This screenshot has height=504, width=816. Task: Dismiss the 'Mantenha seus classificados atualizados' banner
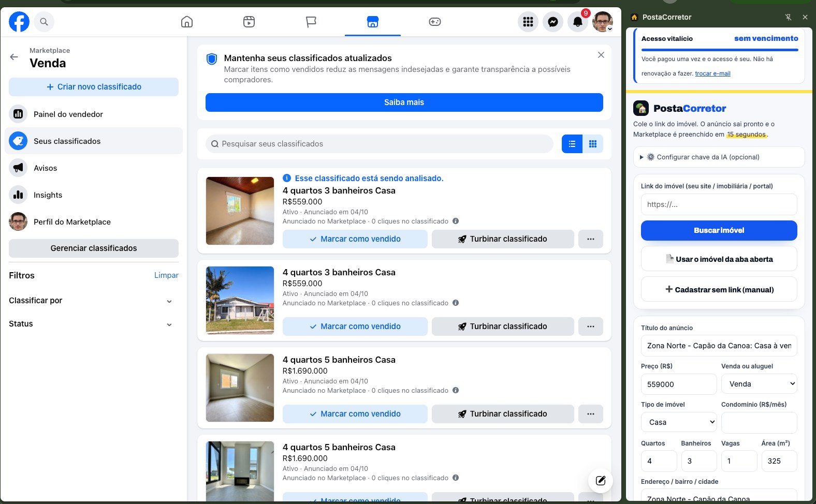601,55
